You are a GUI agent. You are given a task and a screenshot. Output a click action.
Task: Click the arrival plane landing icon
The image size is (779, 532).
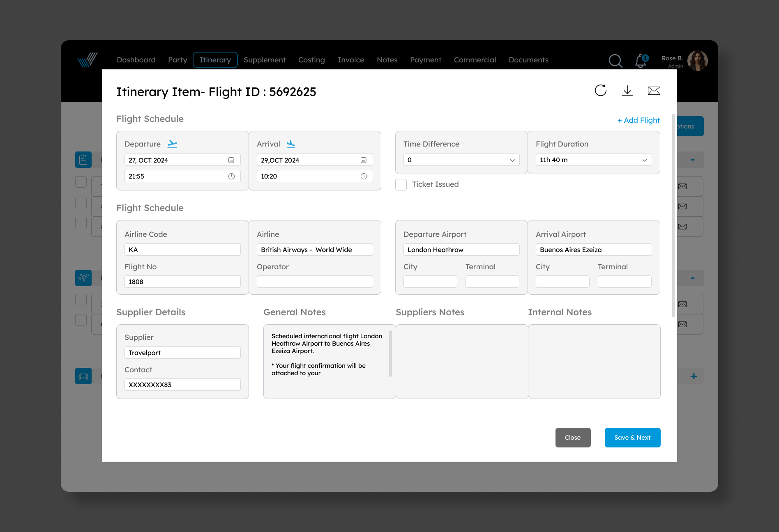(x=291, y=144)
